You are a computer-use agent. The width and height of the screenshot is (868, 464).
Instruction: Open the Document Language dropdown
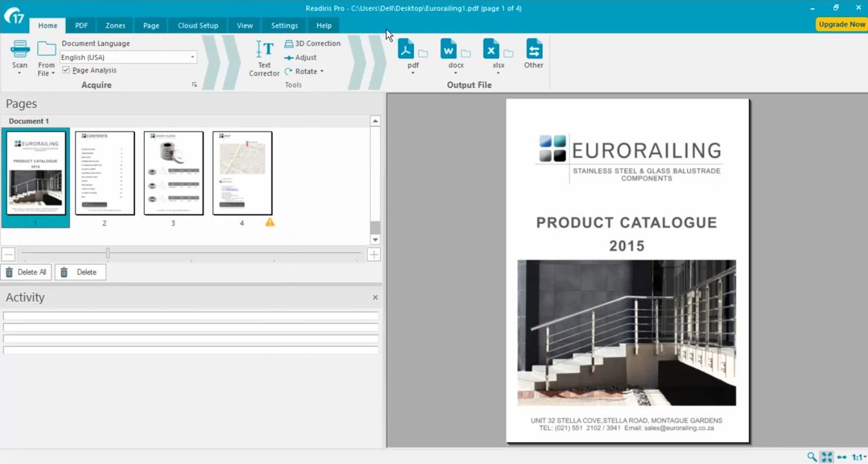192,57
